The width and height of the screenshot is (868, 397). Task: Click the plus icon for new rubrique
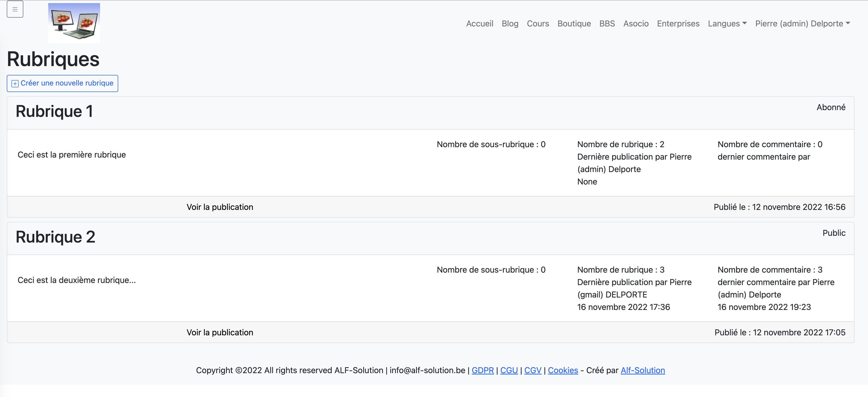pyautogui.click(x=15, y=83)
